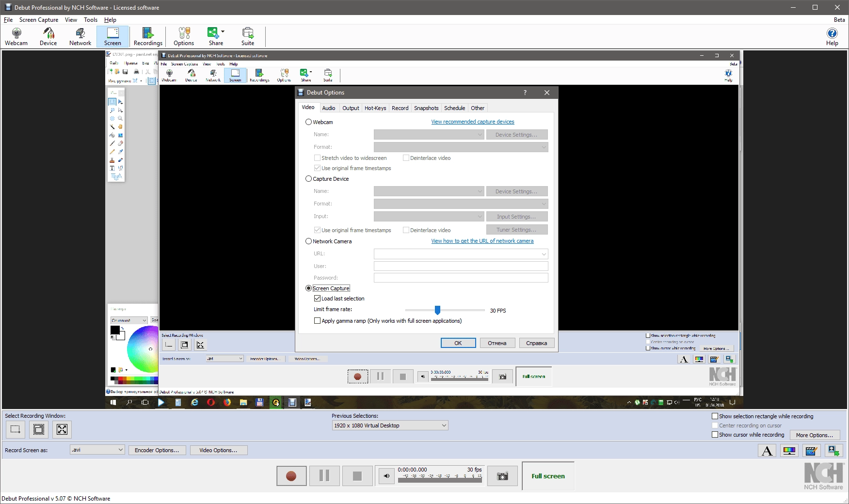Click the main Stop button

pos(357,476)
